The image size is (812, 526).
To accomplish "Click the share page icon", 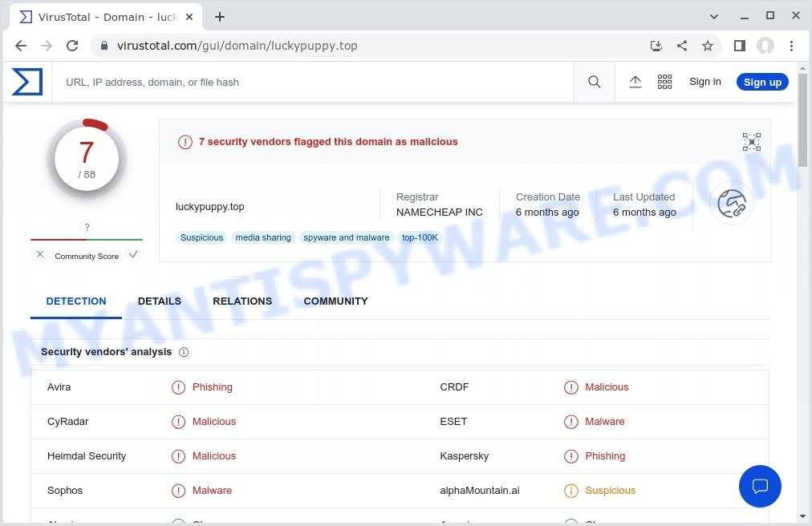I will point(682,46).
